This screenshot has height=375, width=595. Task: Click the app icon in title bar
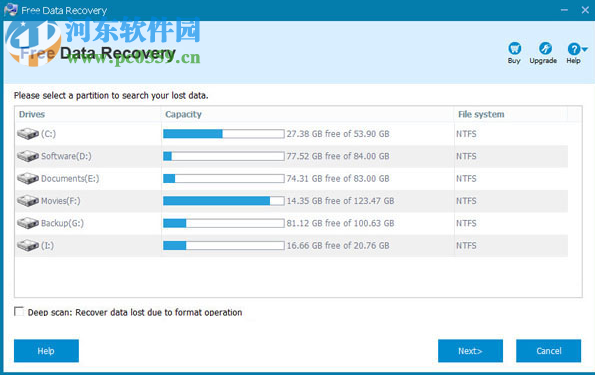pos(11,10)
